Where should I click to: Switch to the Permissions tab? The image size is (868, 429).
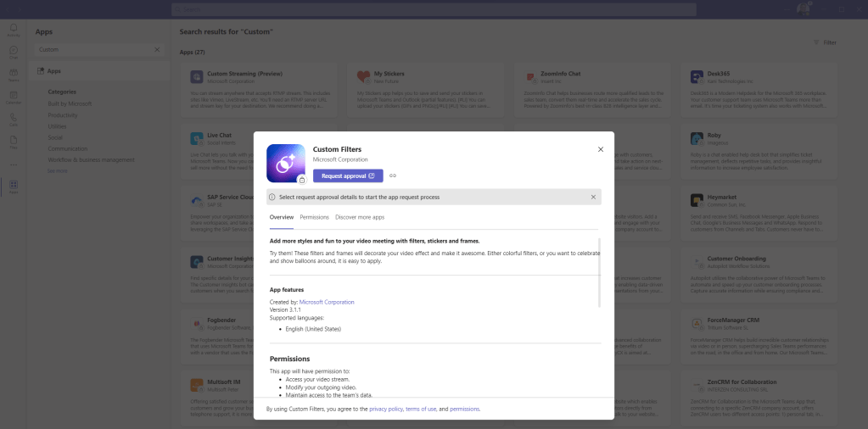click(x=314, y=218)
